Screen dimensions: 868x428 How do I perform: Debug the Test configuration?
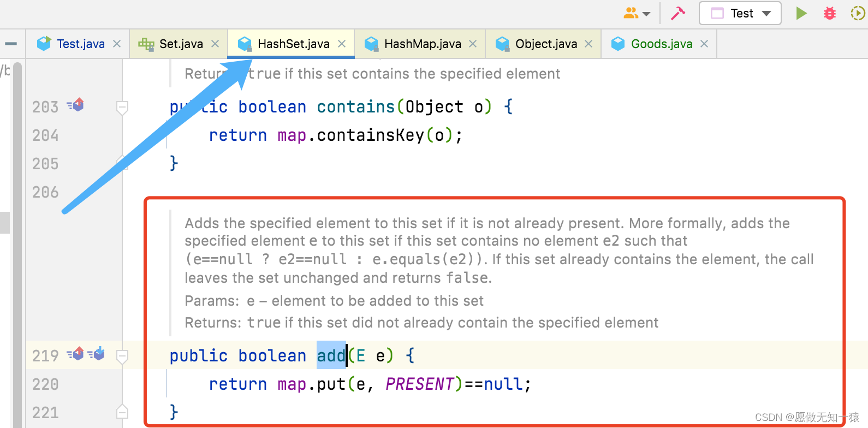(x=830, y=13)
